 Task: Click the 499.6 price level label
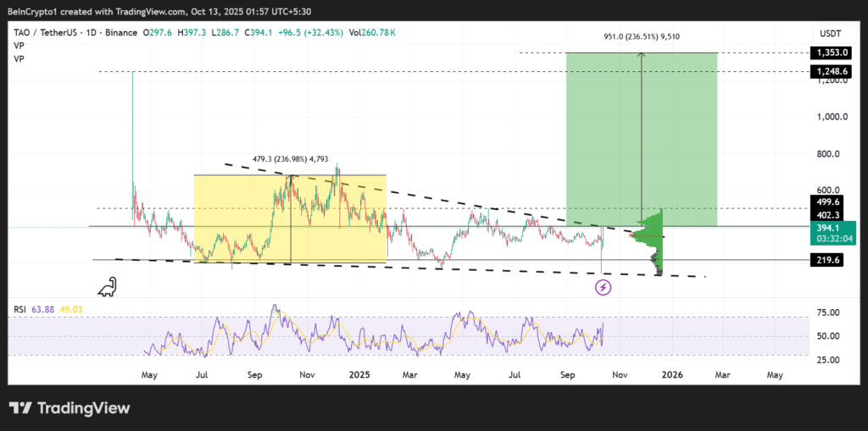pyautogui.click(x=828, y=203)
